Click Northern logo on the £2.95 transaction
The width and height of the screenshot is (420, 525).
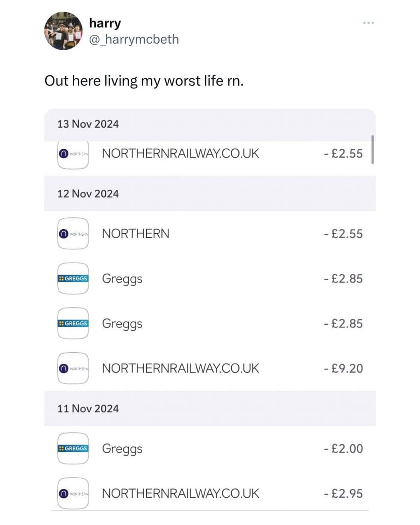(x=73, y=493)
